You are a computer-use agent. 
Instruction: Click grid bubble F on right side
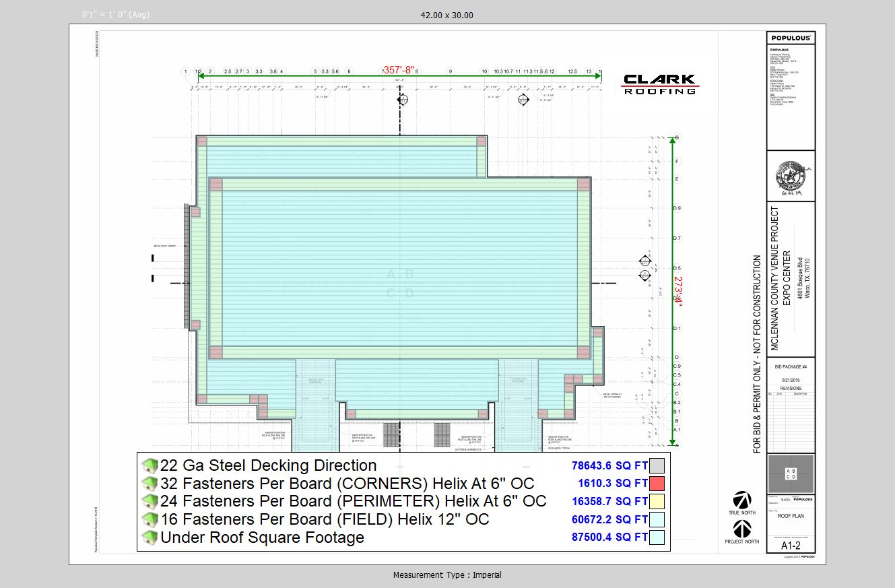point(677,162)
